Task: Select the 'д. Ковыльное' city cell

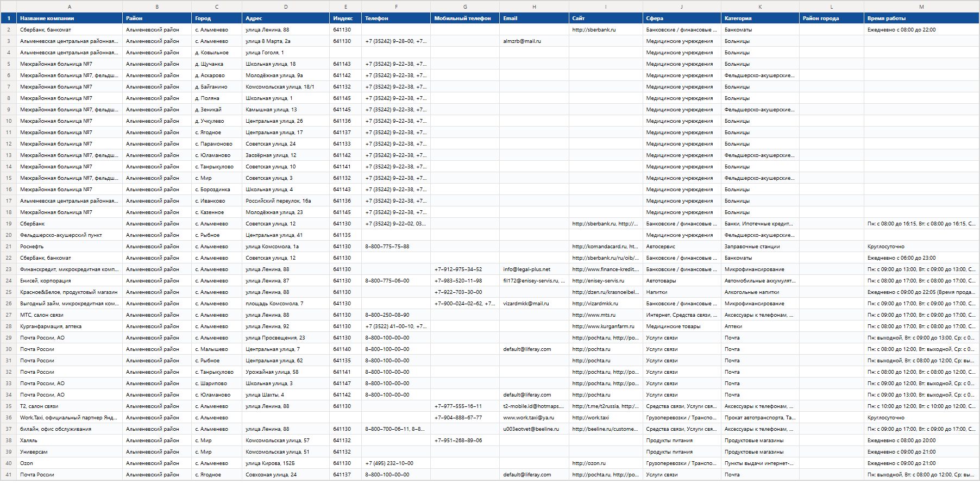Action: pos(217,53)
